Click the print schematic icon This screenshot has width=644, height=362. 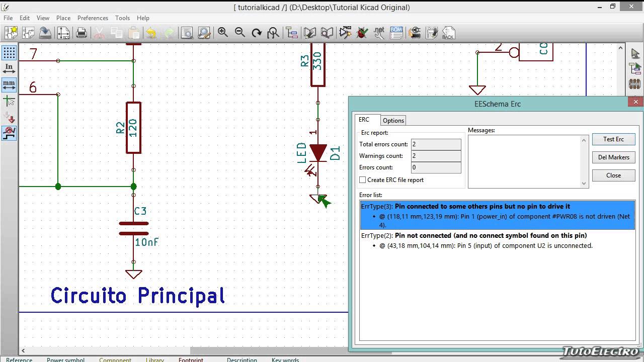82,33
